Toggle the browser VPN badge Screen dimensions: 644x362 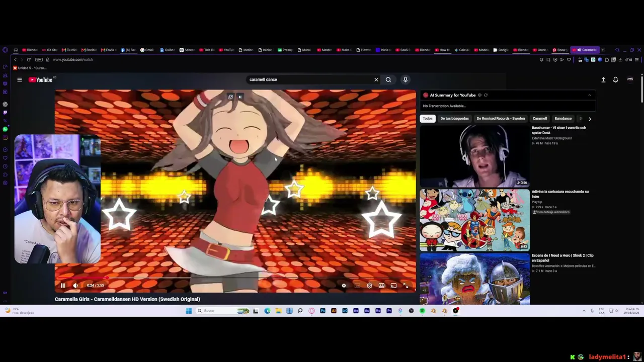tap(39, 60)
